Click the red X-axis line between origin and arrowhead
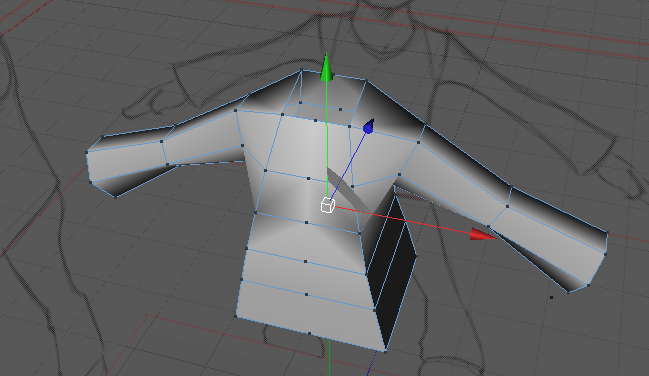 click(x=402, y=220)
